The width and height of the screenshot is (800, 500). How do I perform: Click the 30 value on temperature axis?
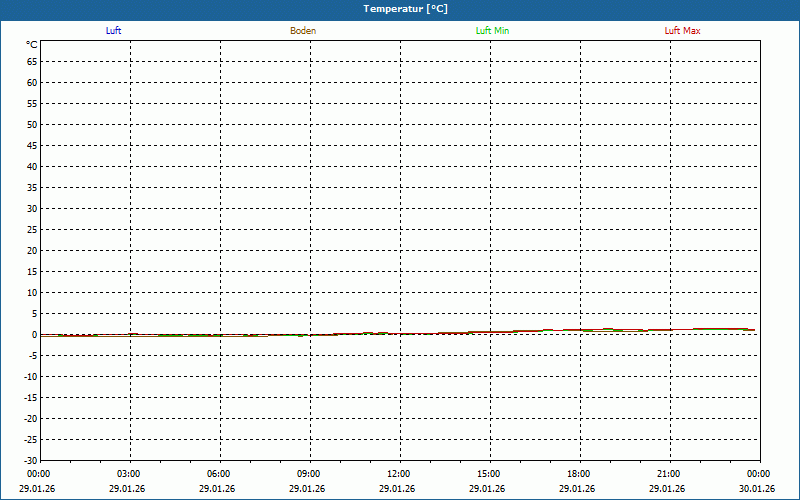32,209
